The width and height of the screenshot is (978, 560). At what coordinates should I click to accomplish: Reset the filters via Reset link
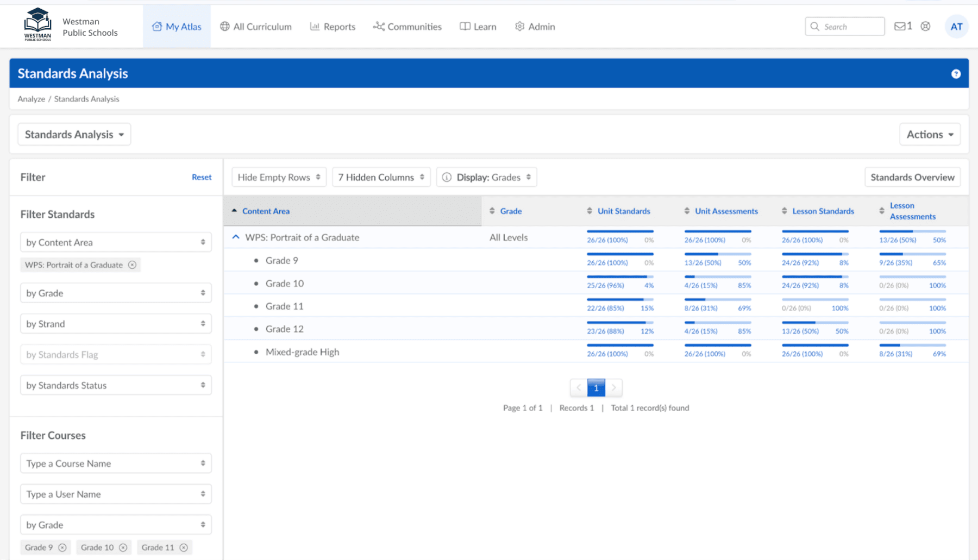pos(201,177)
